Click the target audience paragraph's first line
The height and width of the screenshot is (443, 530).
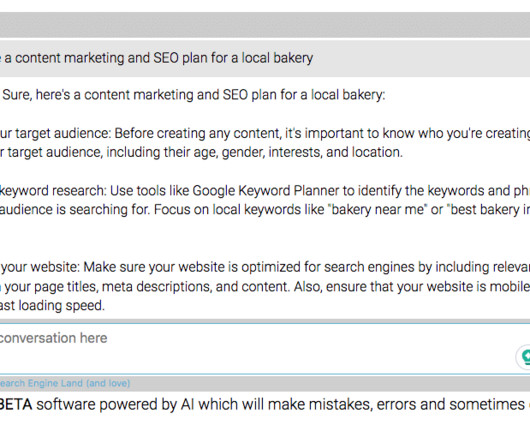tap(265, 133)
